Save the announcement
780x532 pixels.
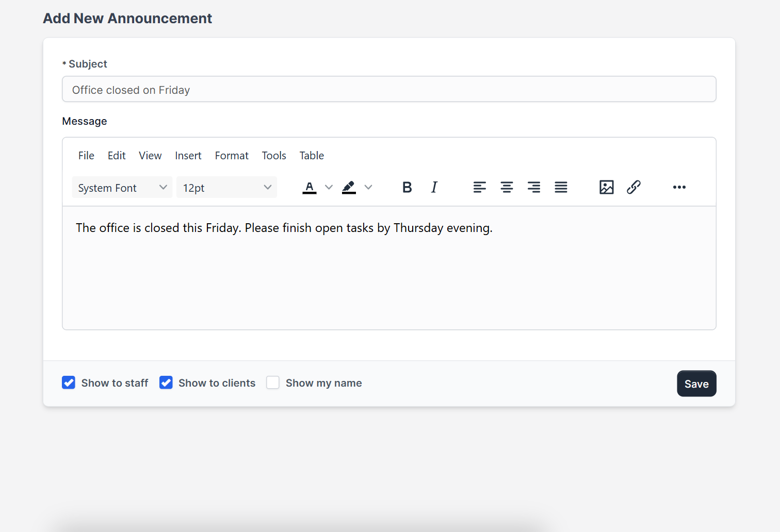[696, 384]
